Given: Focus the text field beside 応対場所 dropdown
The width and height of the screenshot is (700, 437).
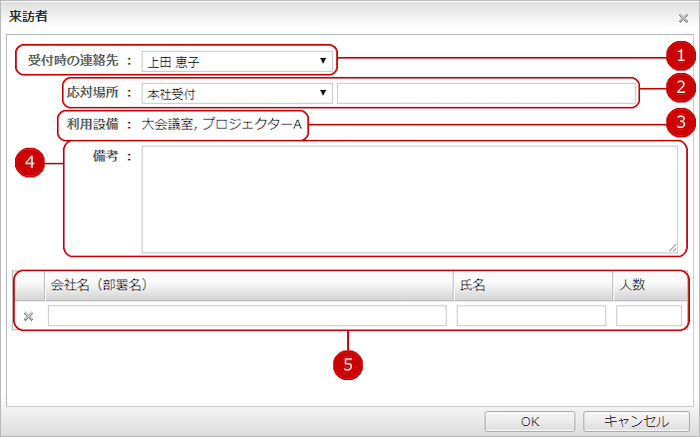Looking at the screenshot, I should coord(486,94).
